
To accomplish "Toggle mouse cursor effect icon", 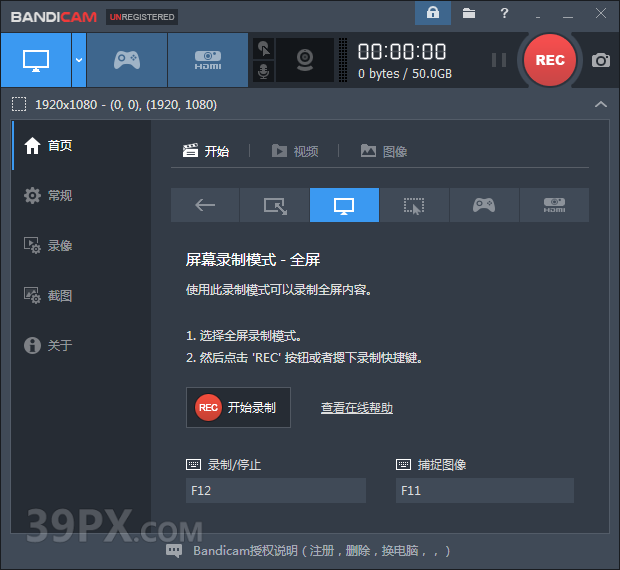I will pos(264,49).
